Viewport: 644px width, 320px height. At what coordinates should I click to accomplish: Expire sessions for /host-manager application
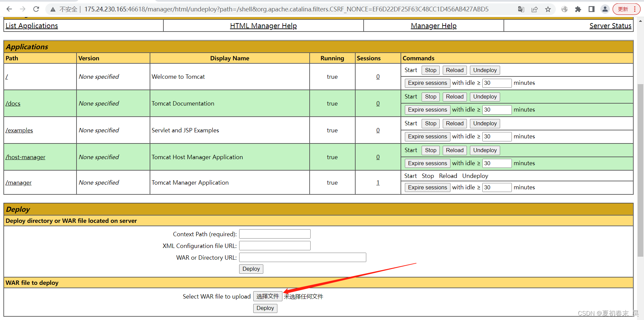[x=427, y=164]
